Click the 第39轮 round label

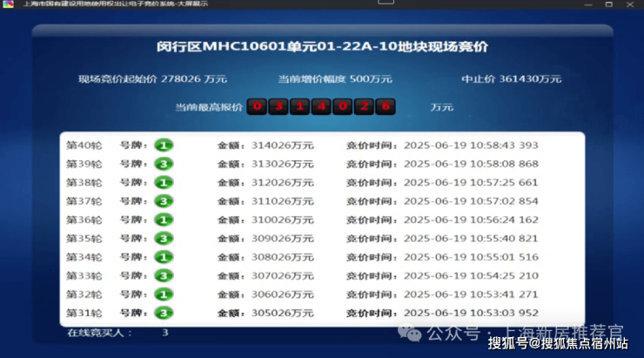[x=84, y=164]
